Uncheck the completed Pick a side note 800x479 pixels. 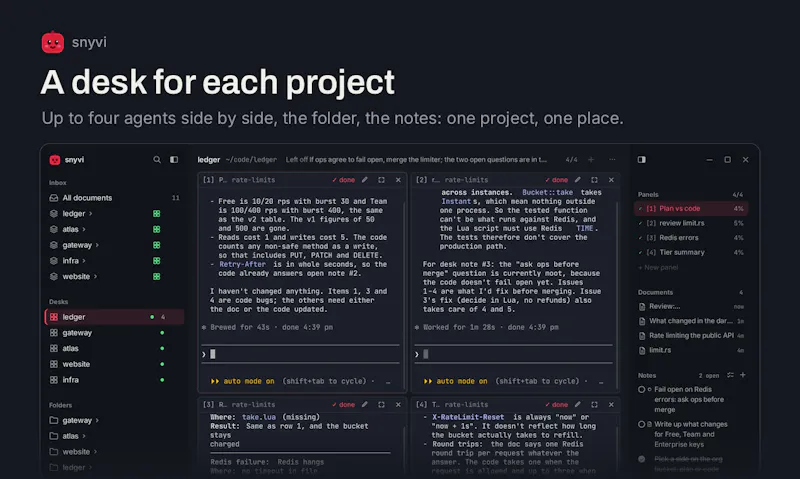(x=641, y=459)
